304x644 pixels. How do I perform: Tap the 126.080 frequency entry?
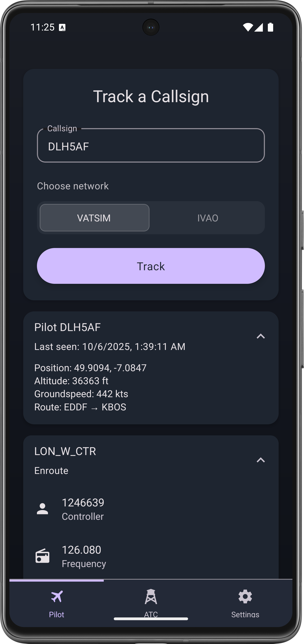81,550
